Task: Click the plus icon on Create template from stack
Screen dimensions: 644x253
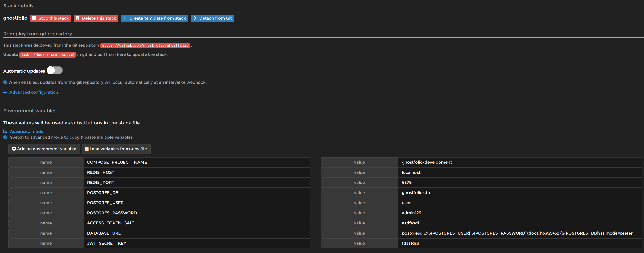Action: pos(125,18)
